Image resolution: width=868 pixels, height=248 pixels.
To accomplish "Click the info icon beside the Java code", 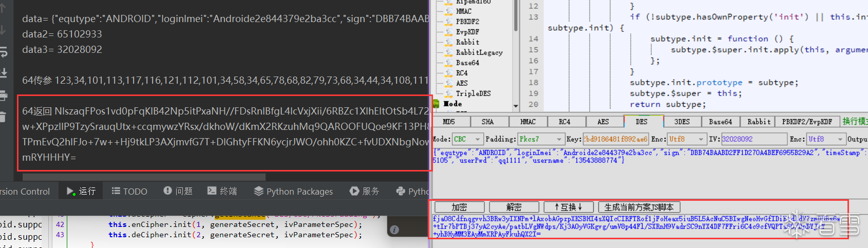I will [394, 230].
